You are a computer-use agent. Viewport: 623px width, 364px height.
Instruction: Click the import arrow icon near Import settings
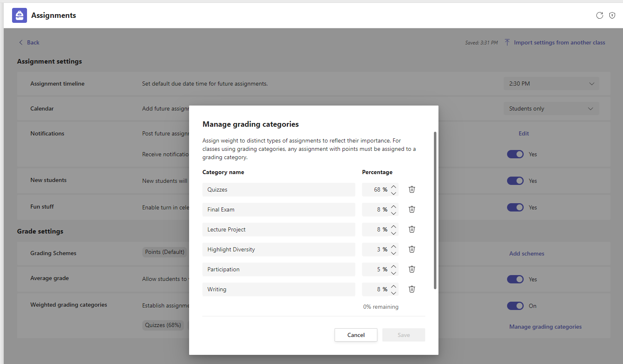(x=507, y=42)
